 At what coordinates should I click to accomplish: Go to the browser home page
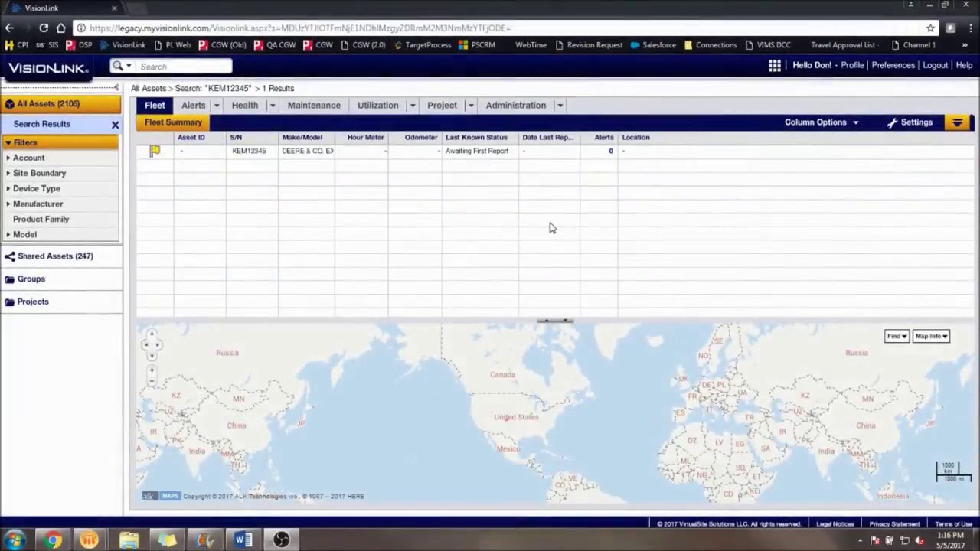pos(60,28)
